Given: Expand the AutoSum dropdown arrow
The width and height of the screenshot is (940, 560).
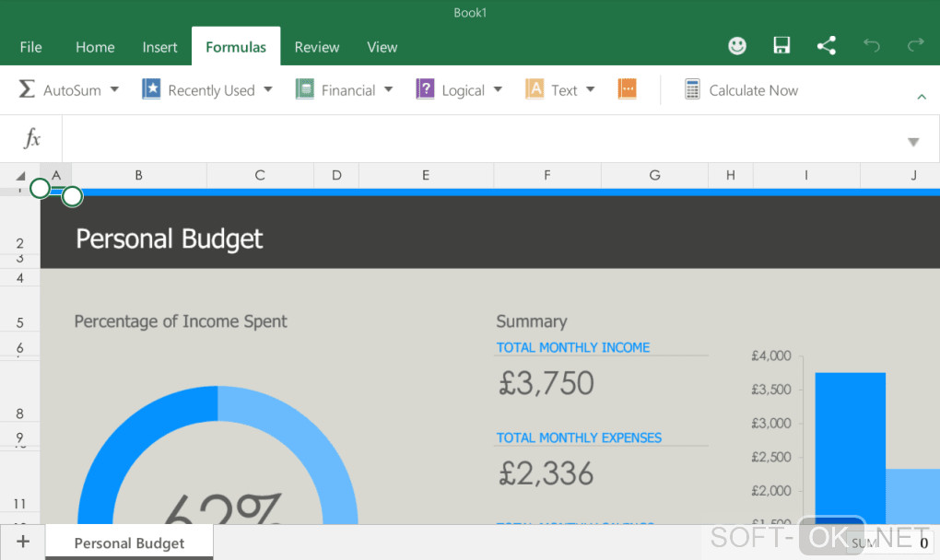Looking at the screenshot, I should [114, 90].
